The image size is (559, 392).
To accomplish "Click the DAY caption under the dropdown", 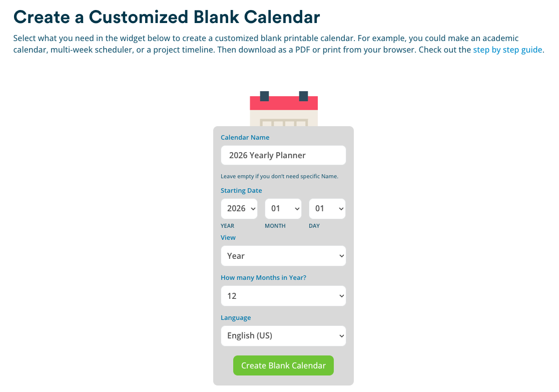I will point(314,226).
